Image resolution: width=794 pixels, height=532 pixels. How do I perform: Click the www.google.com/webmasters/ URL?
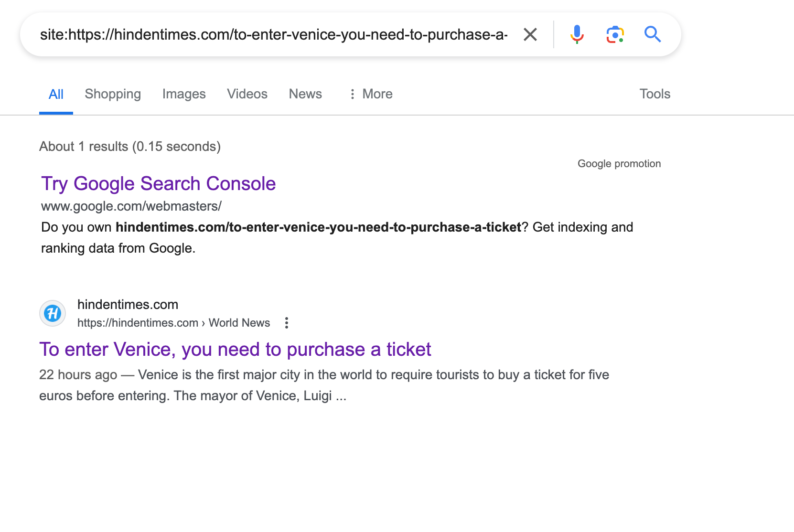[131, 206]
